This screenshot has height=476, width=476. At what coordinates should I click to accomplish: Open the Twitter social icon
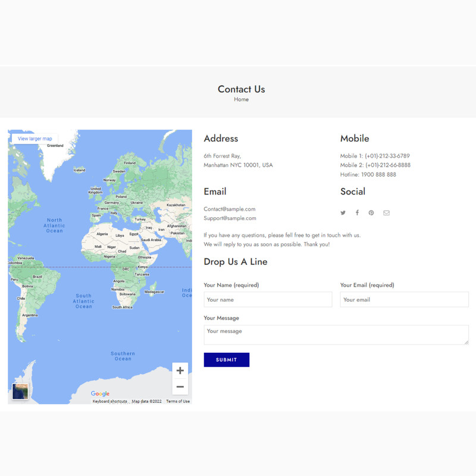pos(343,213)
